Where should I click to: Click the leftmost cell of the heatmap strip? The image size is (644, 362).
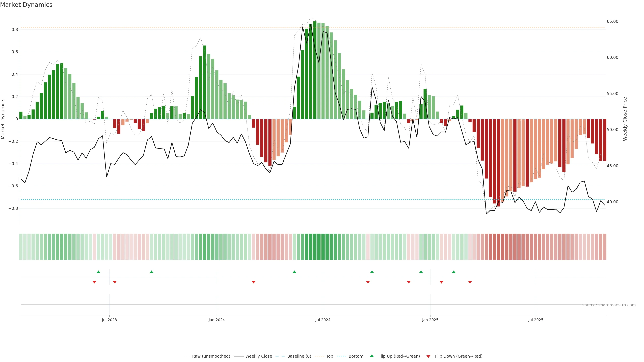tap(21, 247)
